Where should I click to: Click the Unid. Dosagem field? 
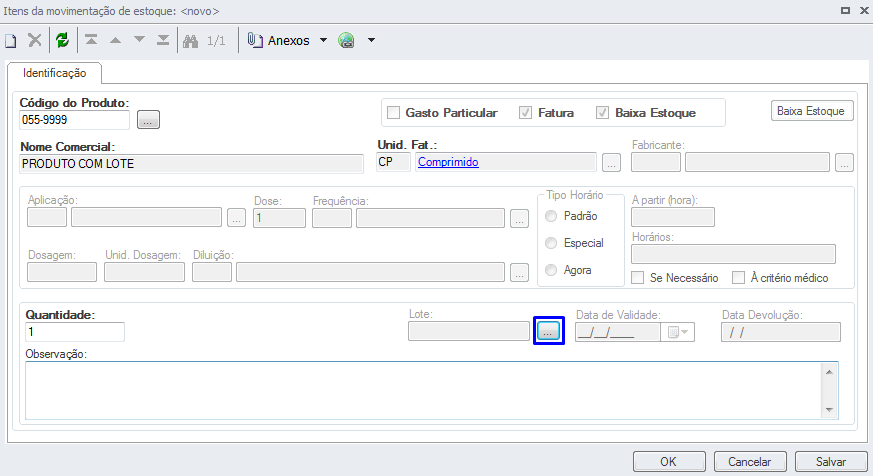144,272
